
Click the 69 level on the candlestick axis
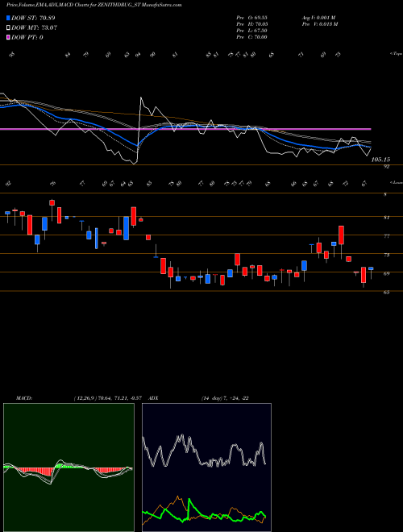click(386, 273)
